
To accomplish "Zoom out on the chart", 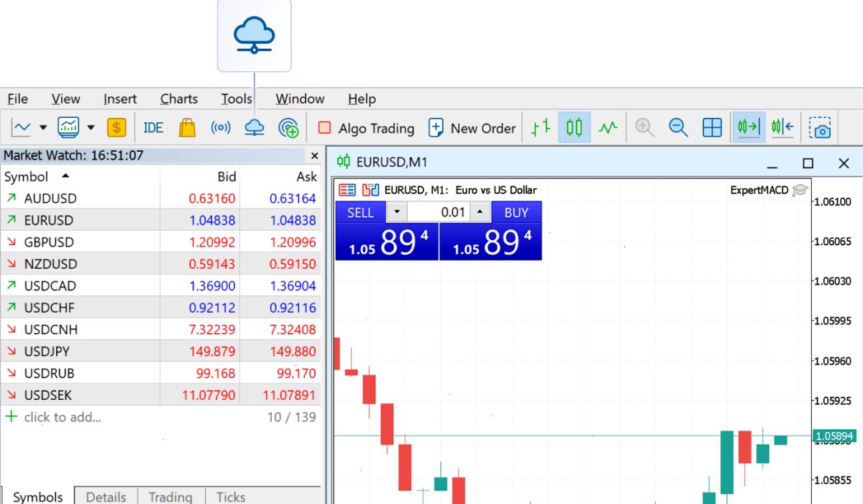I will click(678, 128).
